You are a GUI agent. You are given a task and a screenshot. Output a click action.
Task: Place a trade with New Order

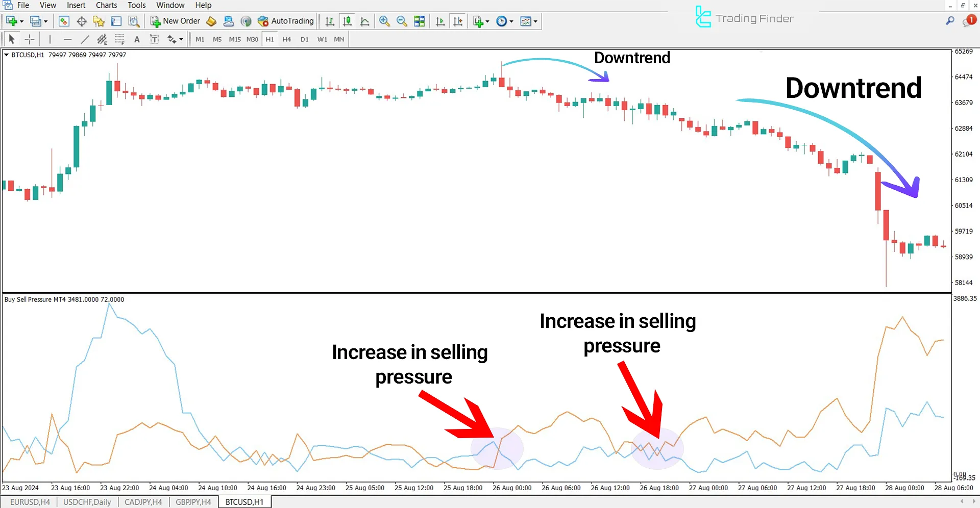(x=176, y=21)
